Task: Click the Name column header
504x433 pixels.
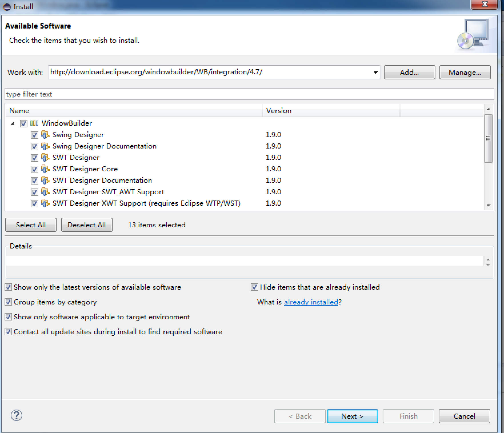Action: pyautogui.click(x=134, y=111)
